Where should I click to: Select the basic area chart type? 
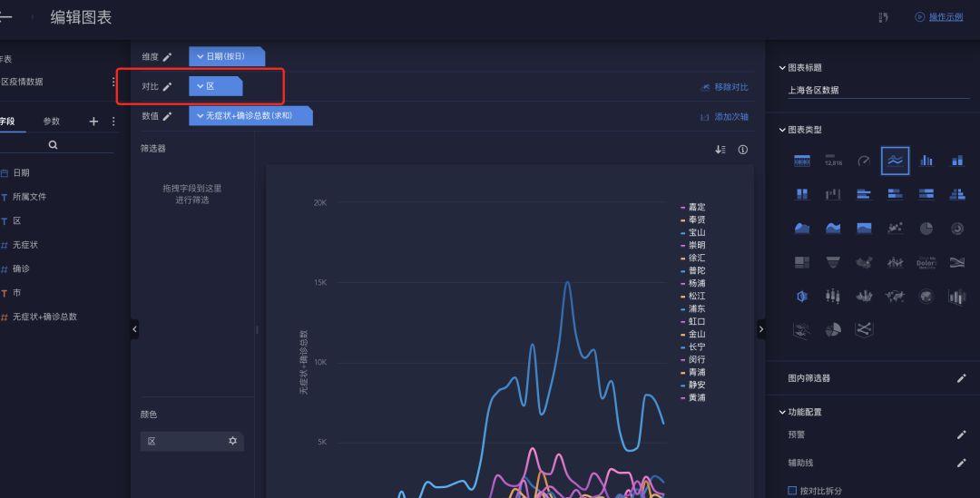(x=802, y=228)
